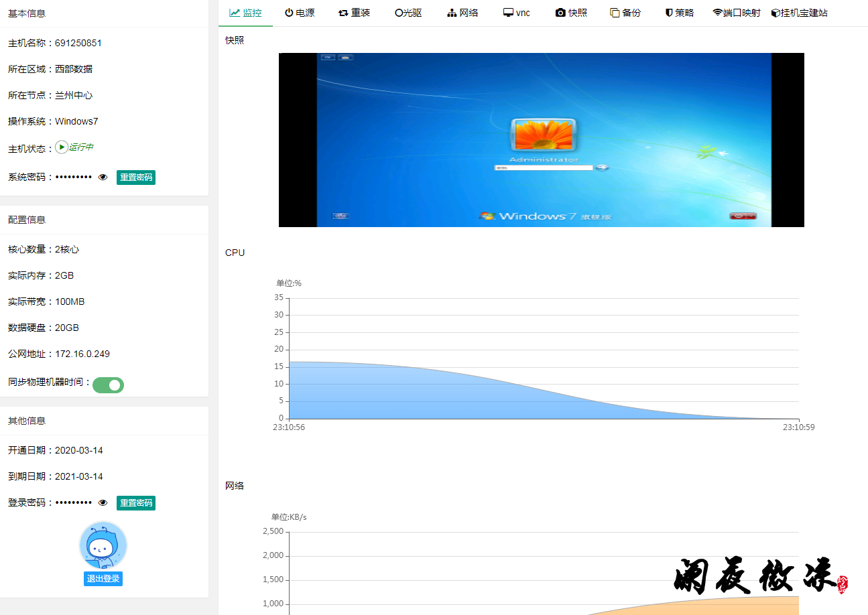Click the 网络 network settings icon
Screen dimensions: 868x615
tap(462, 12)
